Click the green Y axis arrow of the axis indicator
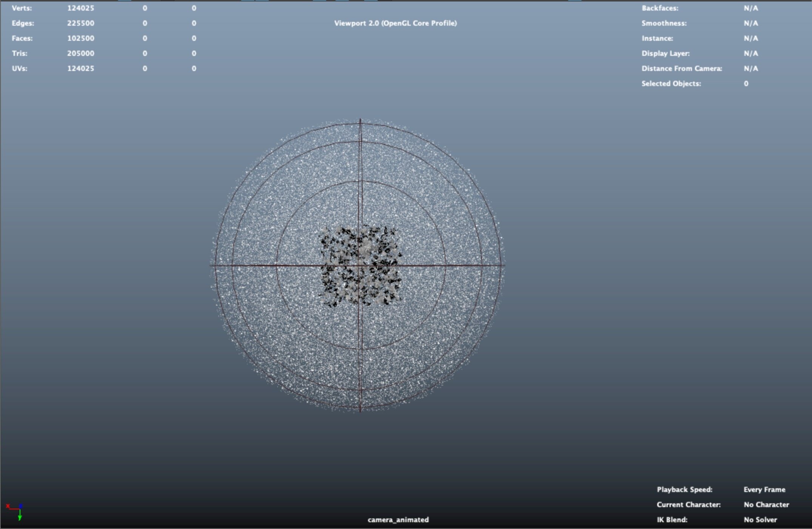Image resolution: width=812 pixels, height=529 pixels. [20, 517]
